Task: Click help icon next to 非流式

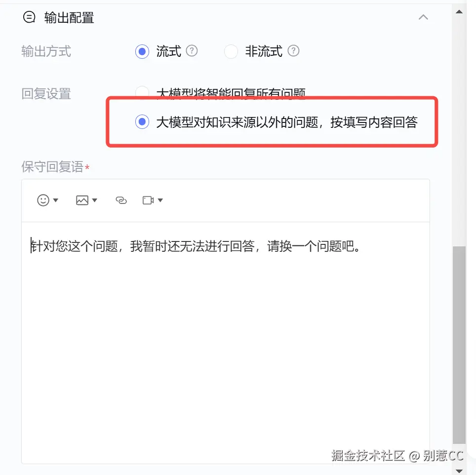Action: (293, 51)
